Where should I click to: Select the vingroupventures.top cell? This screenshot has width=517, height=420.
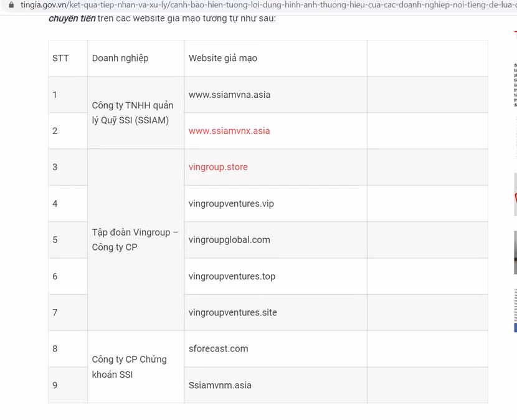point(276,276)
